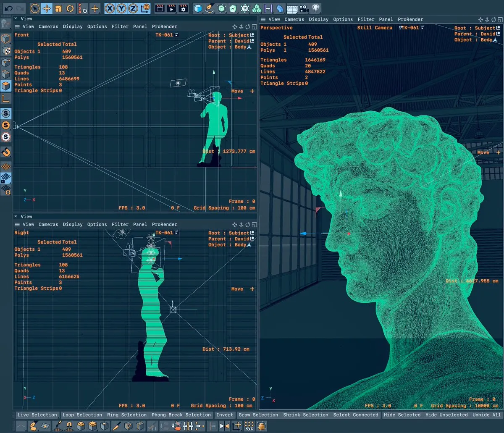The image size is (504, 433).
Task: Click the Hide Unselected button
Action: coord(446,415)
